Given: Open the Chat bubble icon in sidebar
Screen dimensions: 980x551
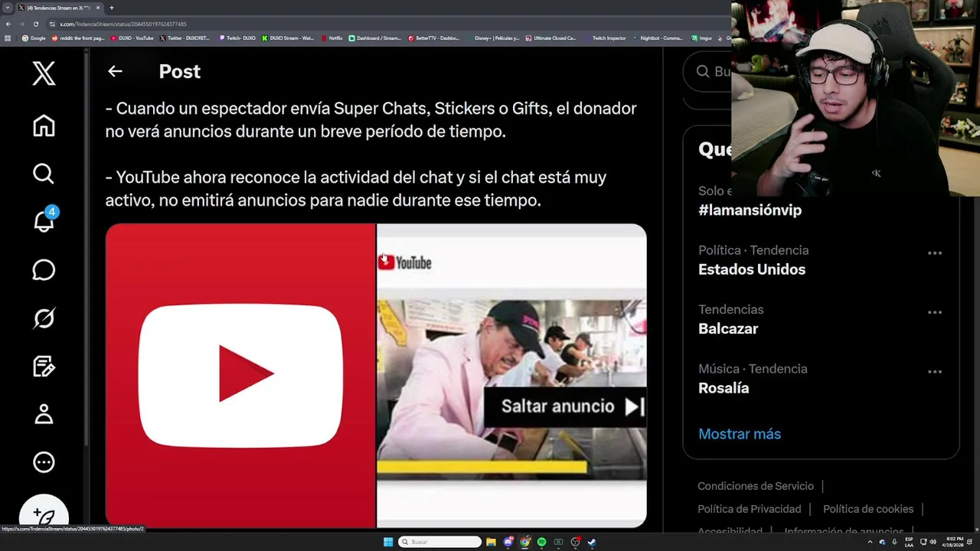Looking at the screenshot, I should (44, 270).
